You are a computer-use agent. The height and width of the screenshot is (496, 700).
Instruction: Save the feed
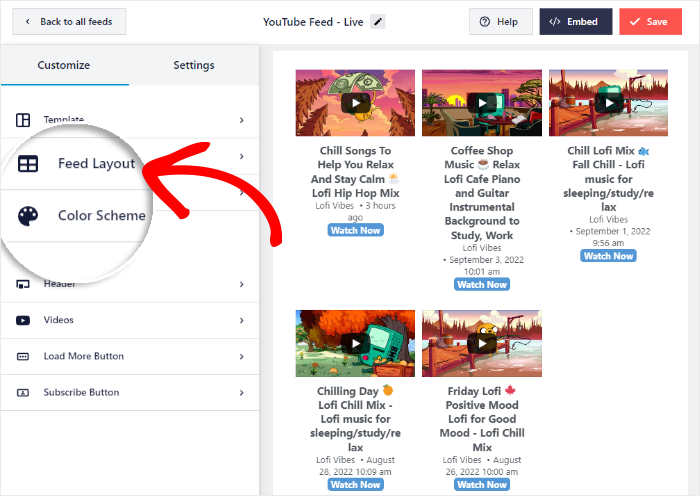[650, 21]
